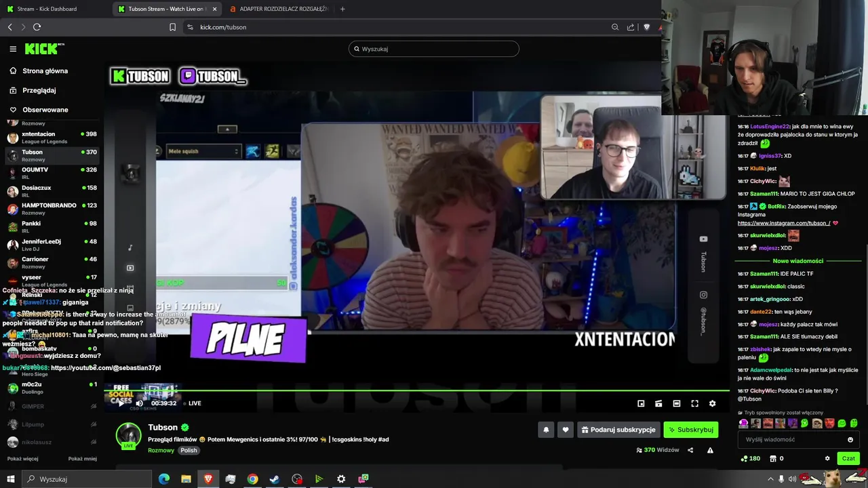
Task: Open Brave Shields icon
Action: 646,27
